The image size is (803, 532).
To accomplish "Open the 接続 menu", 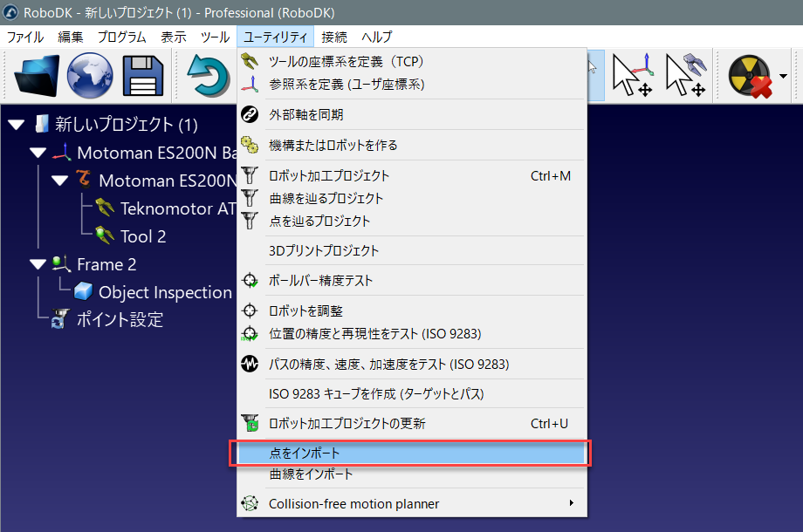I will click(334, 37).
